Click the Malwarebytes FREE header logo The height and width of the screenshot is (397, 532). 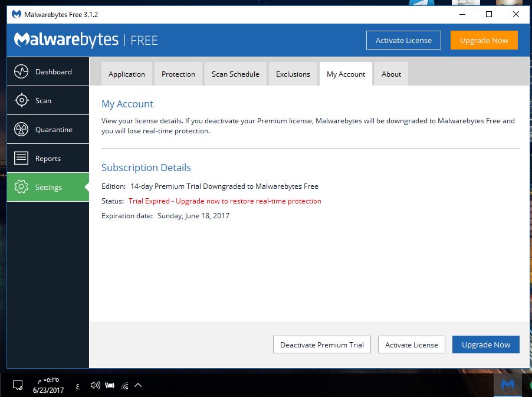pos(86,40)
